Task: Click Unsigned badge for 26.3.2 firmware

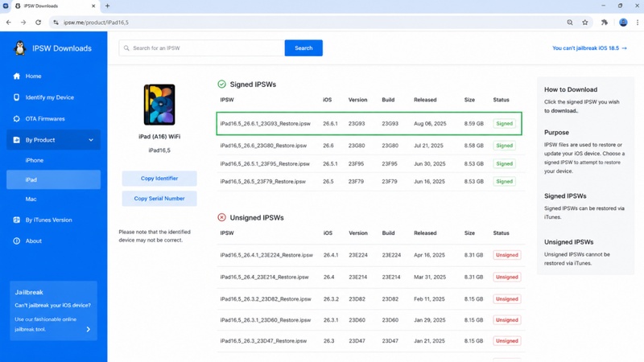Action: 507,298
